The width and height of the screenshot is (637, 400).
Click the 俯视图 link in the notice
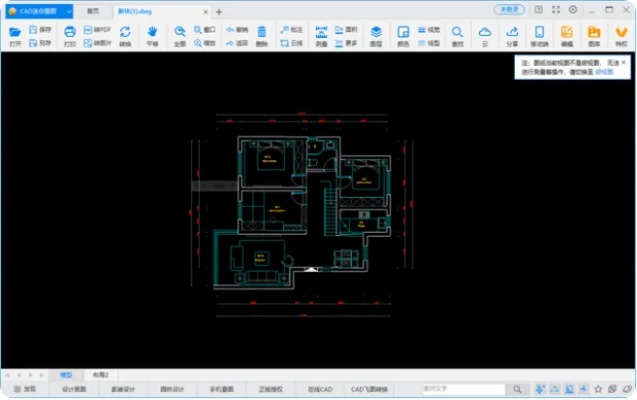[606, 74]
